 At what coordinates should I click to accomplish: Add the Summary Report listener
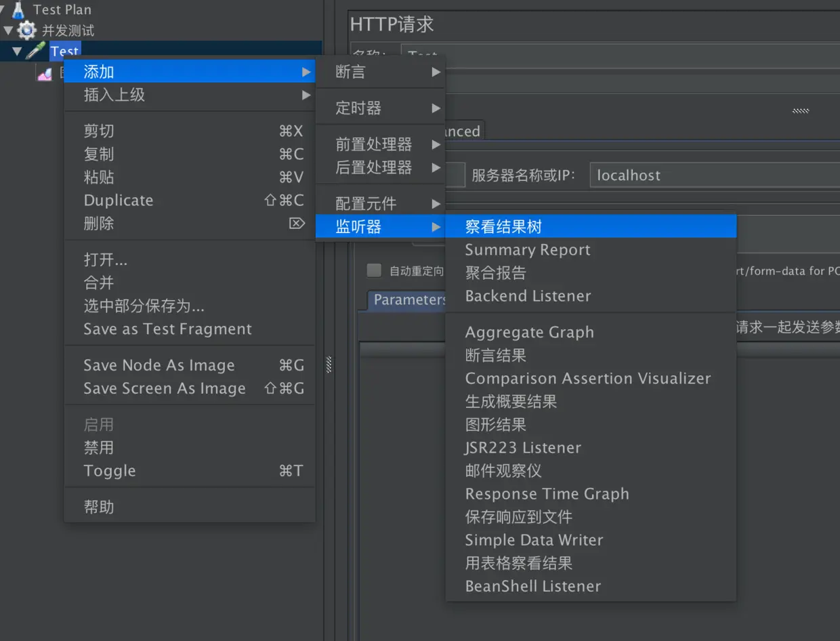pos(591,249)
